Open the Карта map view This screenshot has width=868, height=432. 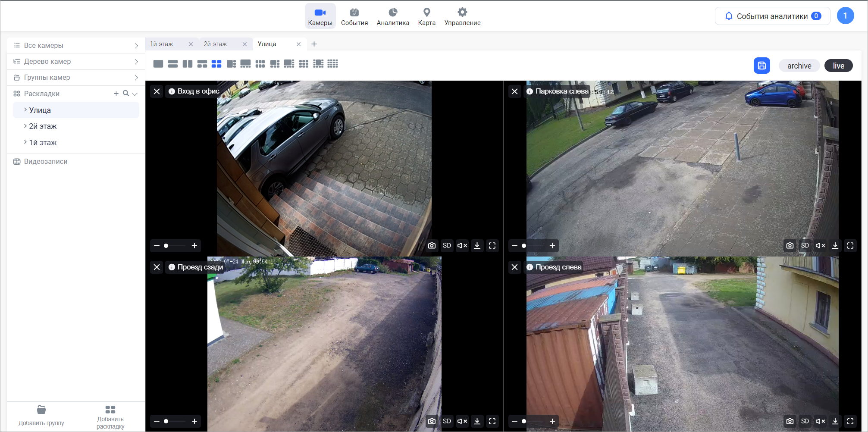[426, 16]
